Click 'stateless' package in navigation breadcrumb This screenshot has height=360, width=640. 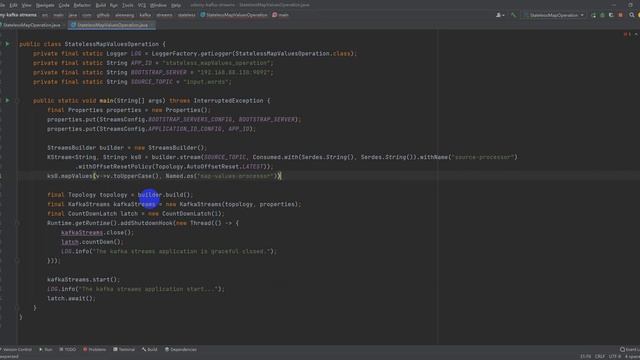(x=187, y=15)
